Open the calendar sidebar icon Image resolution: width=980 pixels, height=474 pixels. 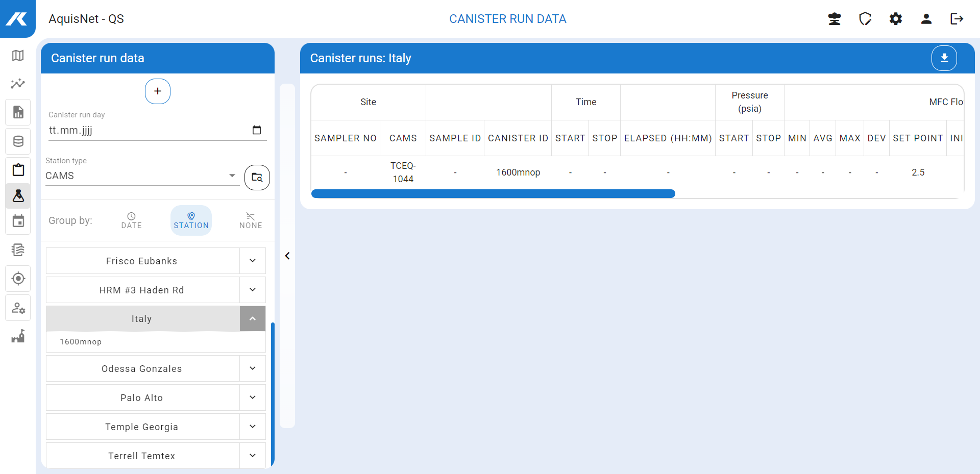[18, 221]
